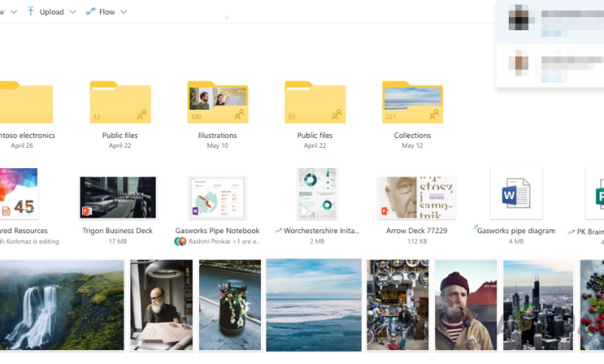604x364 pixels.
Task: Open Gasworks Pipe Notebook thumbnail
Action: coord(218,197)
